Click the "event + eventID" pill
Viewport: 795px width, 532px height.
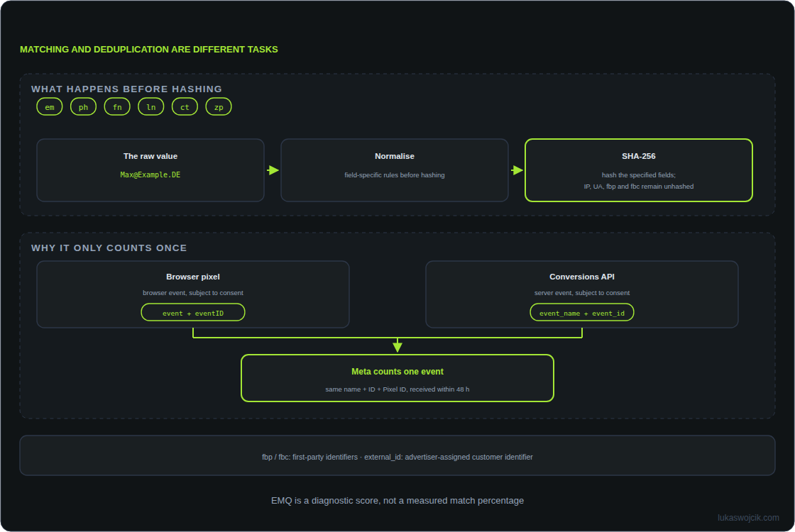[193, 313]
